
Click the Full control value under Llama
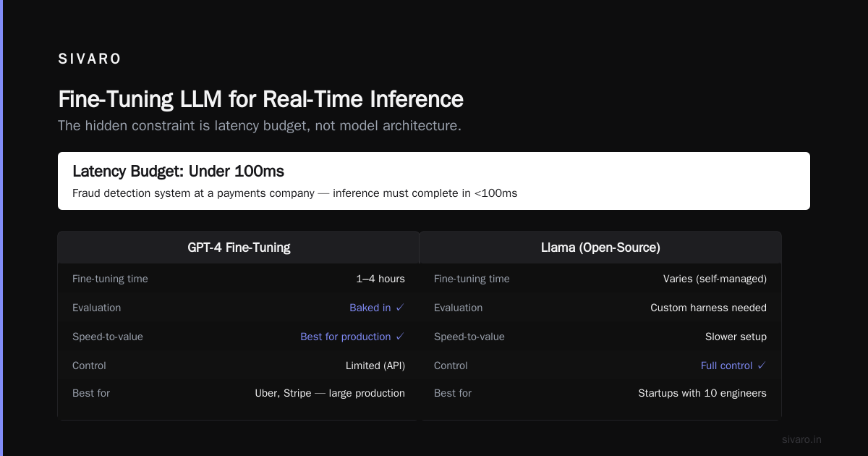(727, 366)
